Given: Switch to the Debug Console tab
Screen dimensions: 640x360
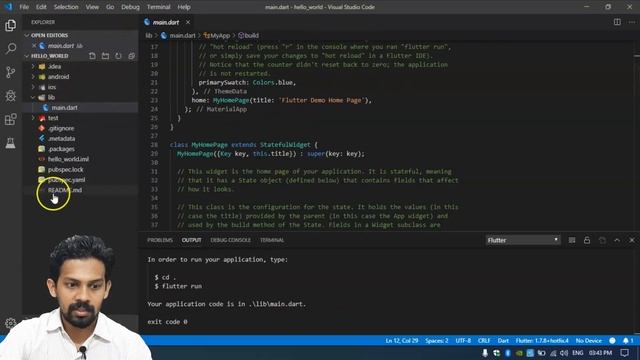Looking at the screenshot, I should point(231,240).
